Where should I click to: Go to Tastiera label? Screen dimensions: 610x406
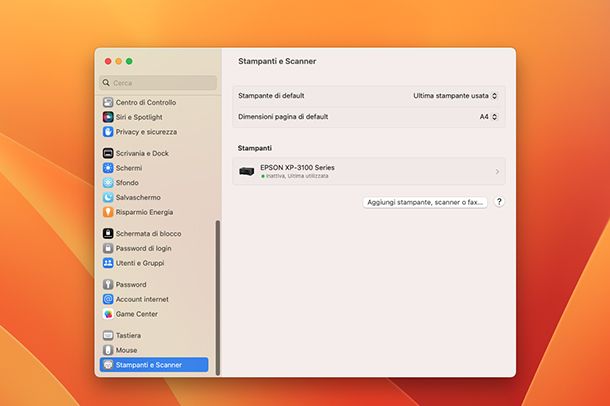click(128, 336)
